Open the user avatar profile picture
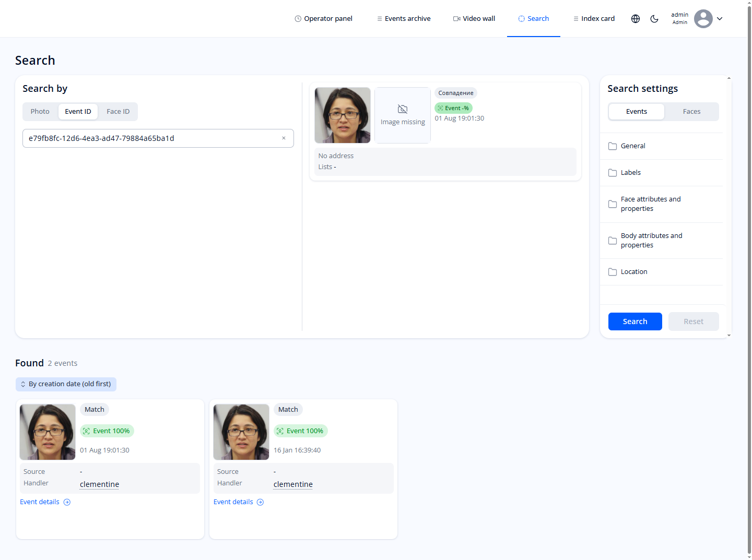 (703, 18)
